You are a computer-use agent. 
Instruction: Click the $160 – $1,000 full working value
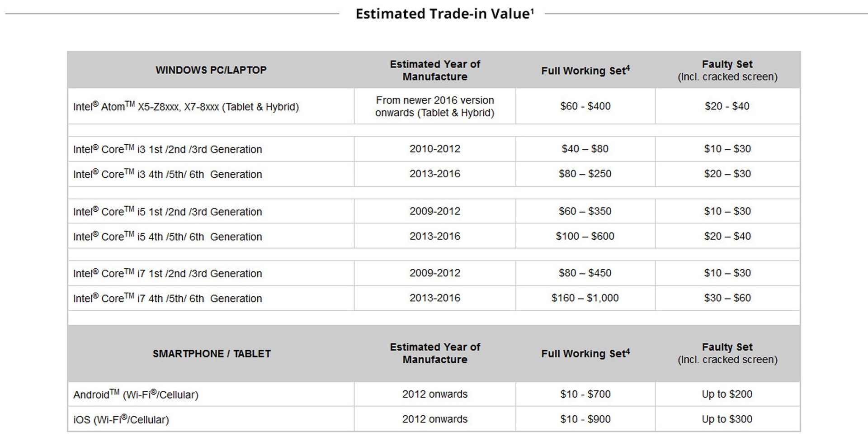point(585,298)
